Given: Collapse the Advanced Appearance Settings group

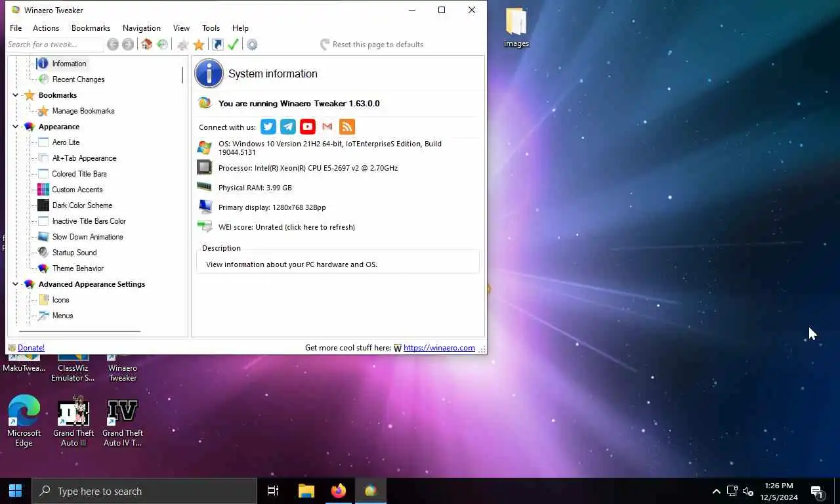Looking at the screenshot, I should click(15, 284).
